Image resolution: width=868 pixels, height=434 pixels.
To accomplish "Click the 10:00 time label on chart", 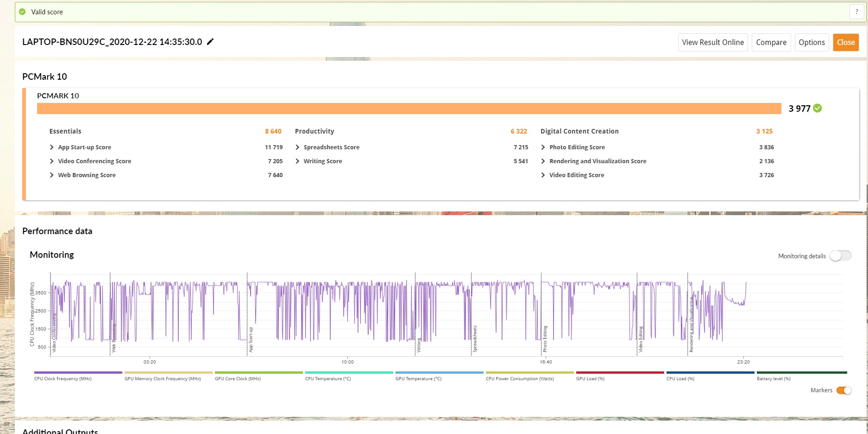I will click(347, 362).
